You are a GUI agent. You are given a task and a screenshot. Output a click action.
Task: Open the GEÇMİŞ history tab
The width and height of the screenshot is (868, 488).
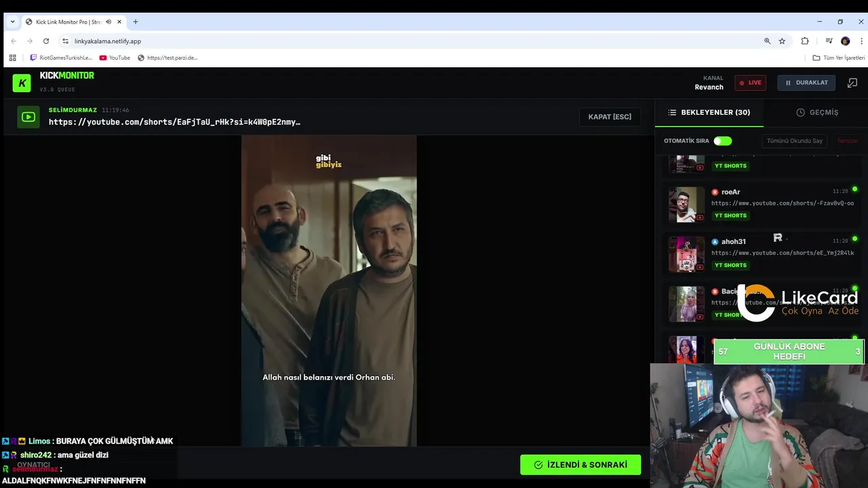tap(817, 113)
